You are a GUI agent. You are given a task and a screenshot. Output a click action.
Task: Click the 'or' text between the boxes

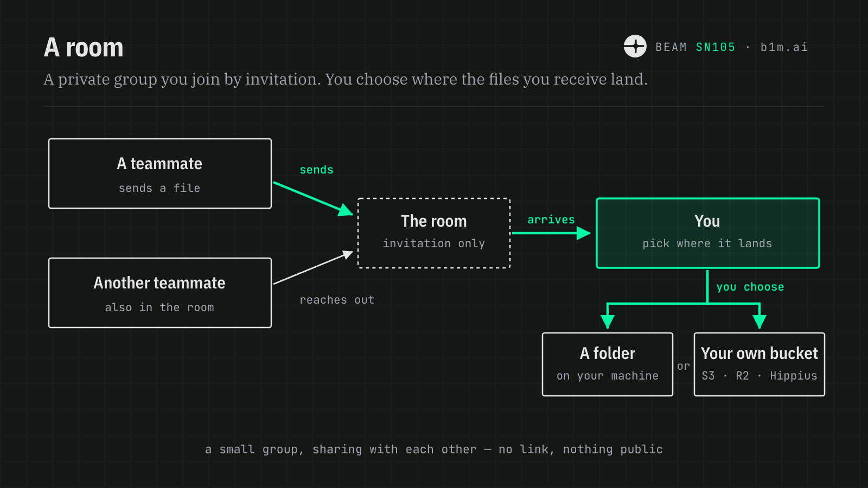pyautogui.click(x=684, y=366)
